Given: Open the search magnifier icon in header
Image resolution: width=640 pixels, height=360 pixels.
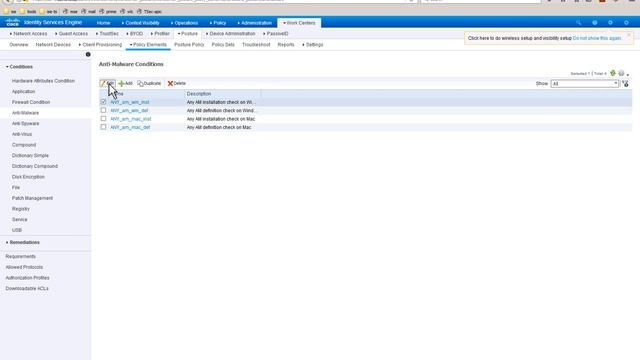Looking at the screenshot, I should click(x=578, y=23).
